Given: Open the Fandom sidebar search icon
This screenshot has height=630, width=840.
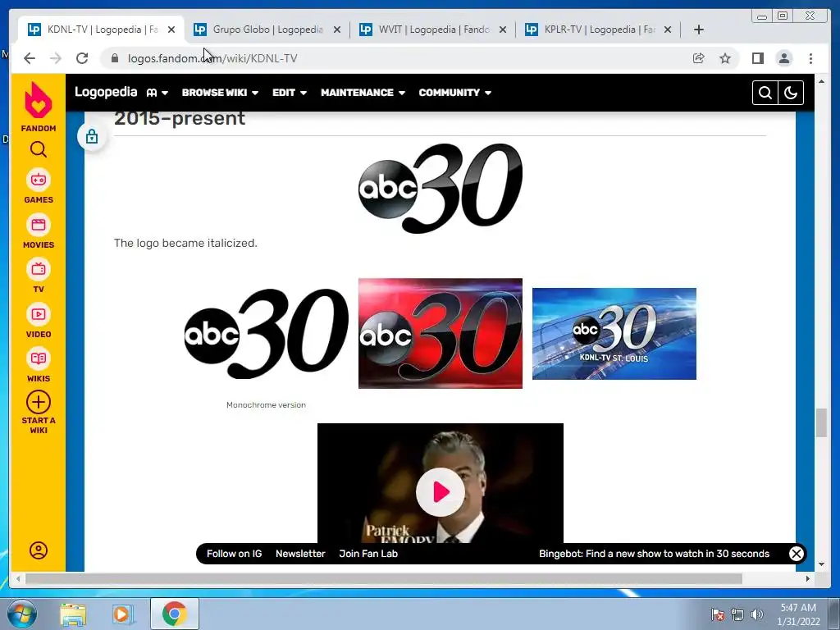Looking at the screenshot, I should [x=38, y=149].
